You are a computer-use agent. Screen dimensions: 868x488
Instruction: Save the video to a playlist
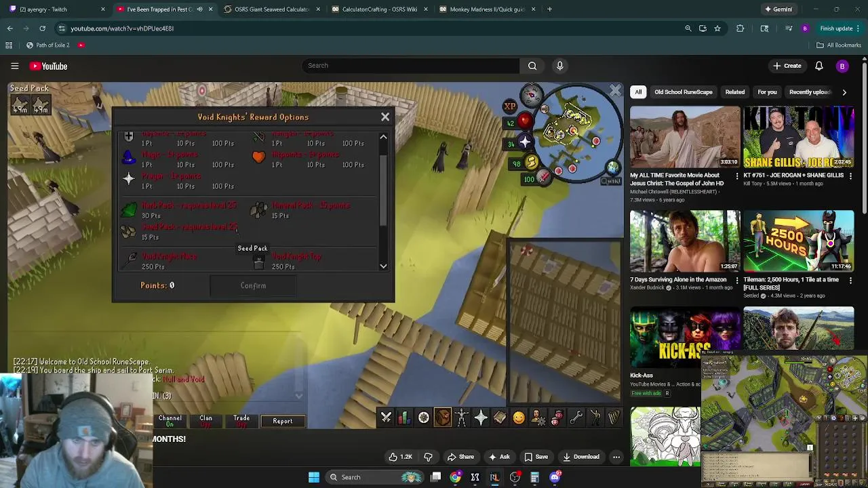coord(536,457)
